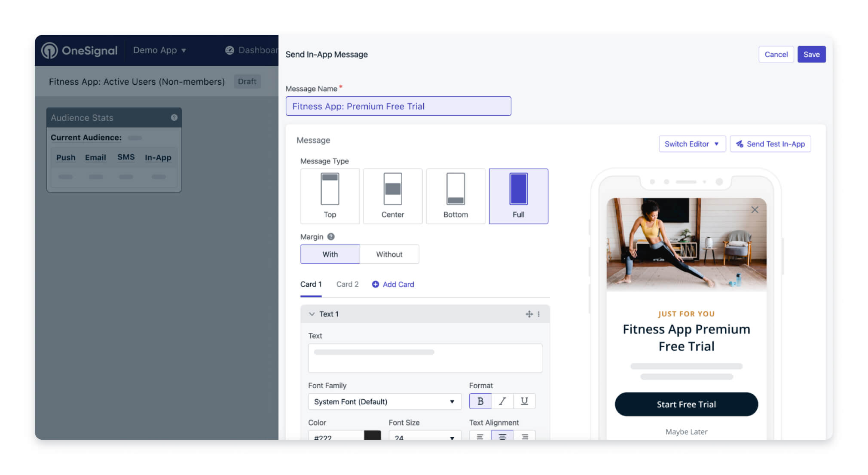Click the Save button

pos(812,54)
